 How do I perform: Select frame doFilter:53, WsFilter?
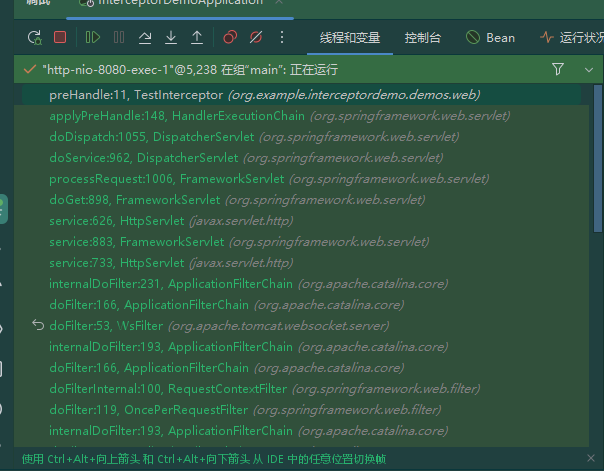301,326
